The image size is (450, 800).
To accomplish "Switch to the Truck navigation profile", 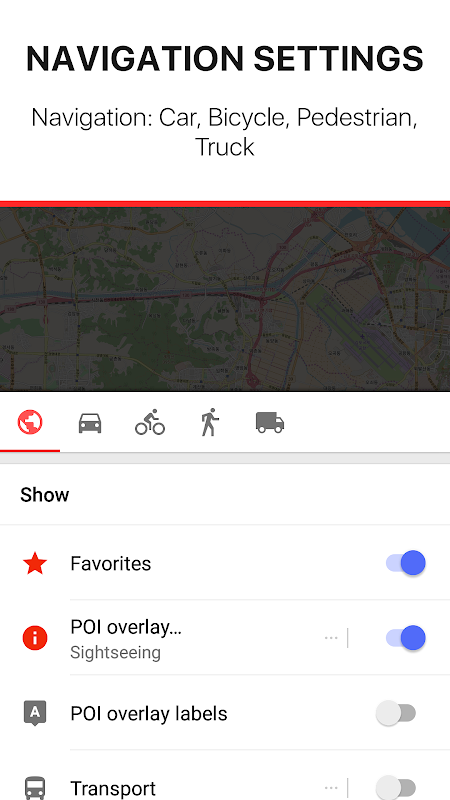I will (x=270, y=423).
